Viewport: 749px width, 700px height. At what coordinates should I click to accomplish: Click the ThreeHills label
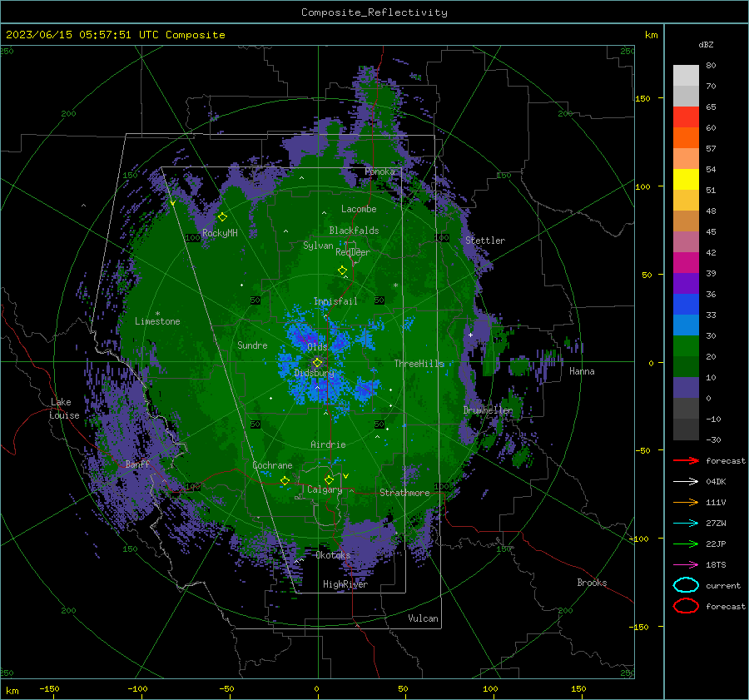tap(419, 364)
